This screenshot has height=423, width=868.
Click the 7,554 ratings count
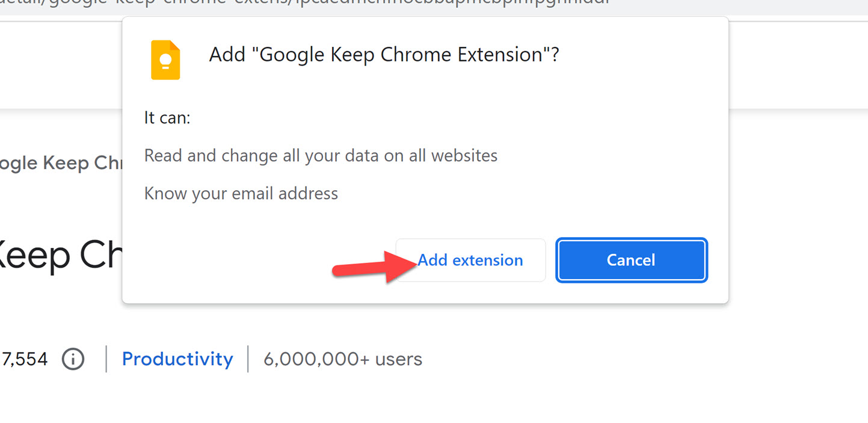pos(24,359)
